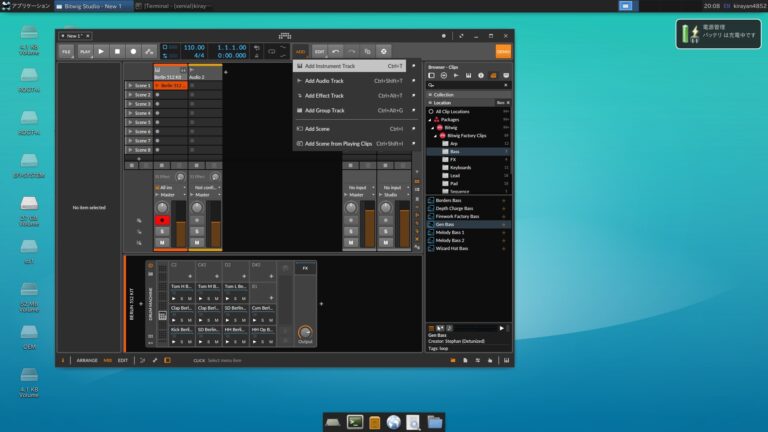
Task: Click the Audio 2 pan knob
Action: (x=197, y=208)
